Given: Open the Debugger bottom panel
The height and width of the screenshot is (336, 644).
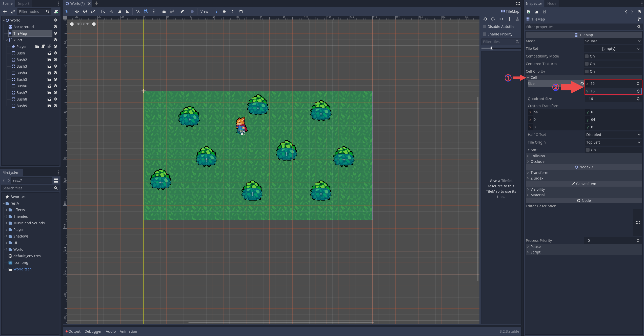Looking at the screenshot, I should (93, 331).
